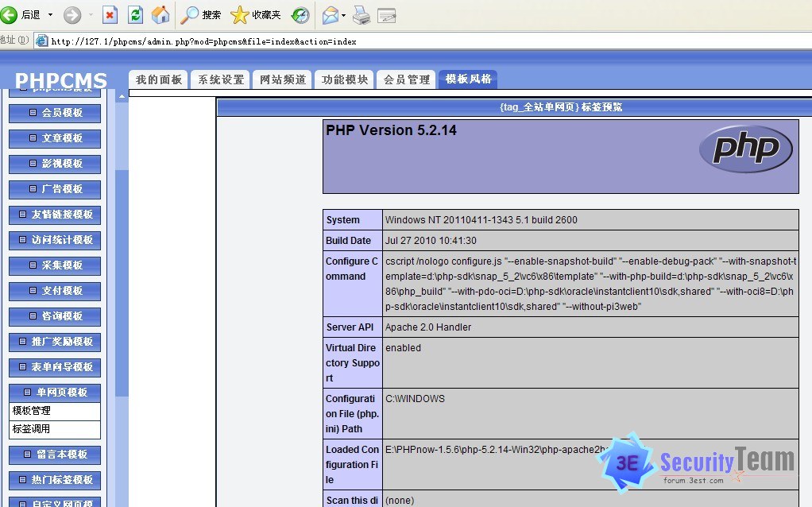Click the C:\WINDOWS configuration path value
Viewport: 812px width, 507px height.
point(415,399)
